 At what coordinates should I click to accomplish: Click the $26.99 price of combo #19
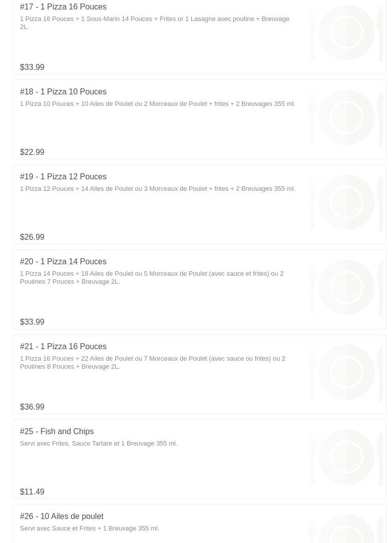point(32,237)
